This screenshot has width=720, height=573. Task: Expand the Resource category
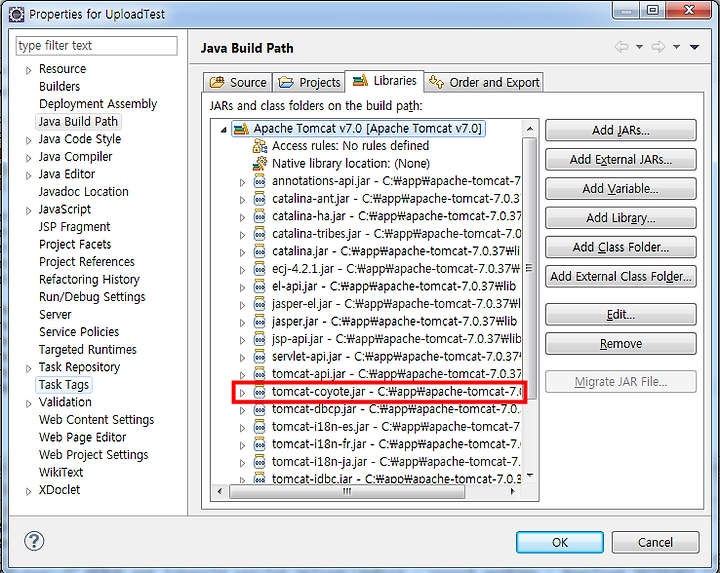(x=28, y=70)
